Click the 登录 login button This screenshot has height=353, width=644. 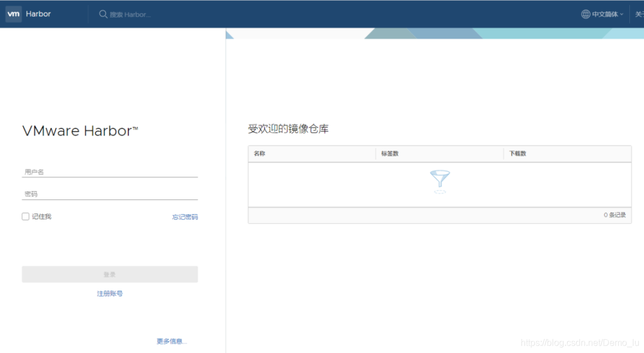point(110,274)
